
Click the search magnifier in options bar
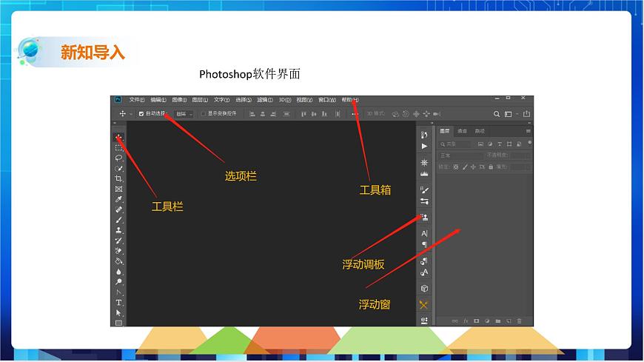click(x=497, y=114)
